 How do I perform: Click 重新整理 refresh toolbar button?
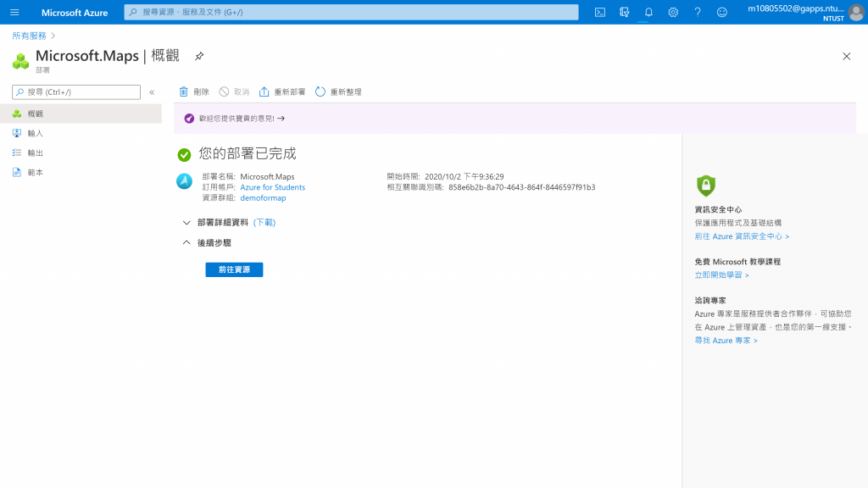[x=338, y=91]
